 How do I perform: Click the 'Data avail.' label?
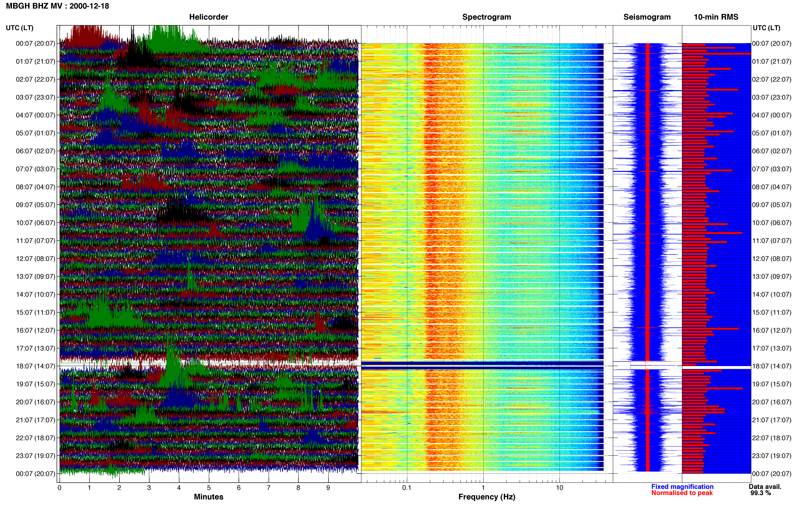tap(765, 486)
